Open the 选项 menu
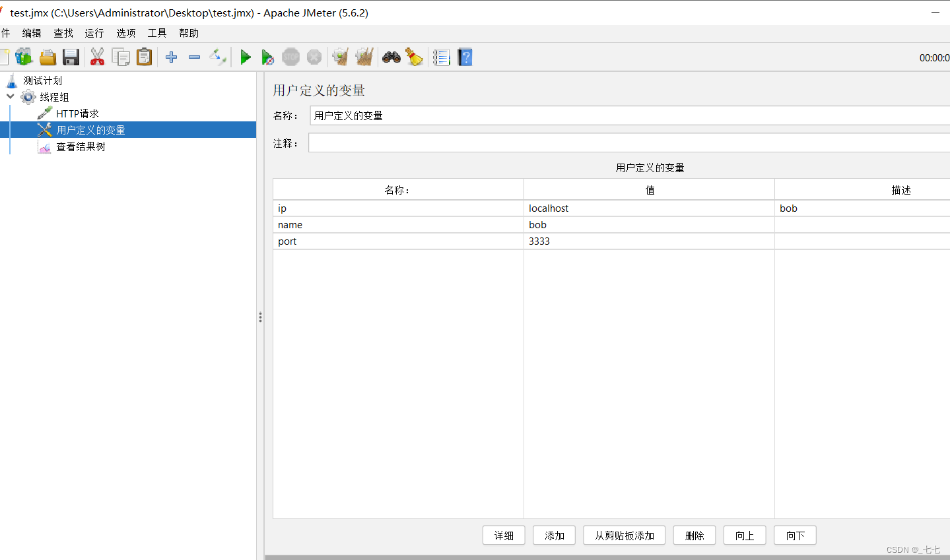The image size is (950, 560). [126, 33]
